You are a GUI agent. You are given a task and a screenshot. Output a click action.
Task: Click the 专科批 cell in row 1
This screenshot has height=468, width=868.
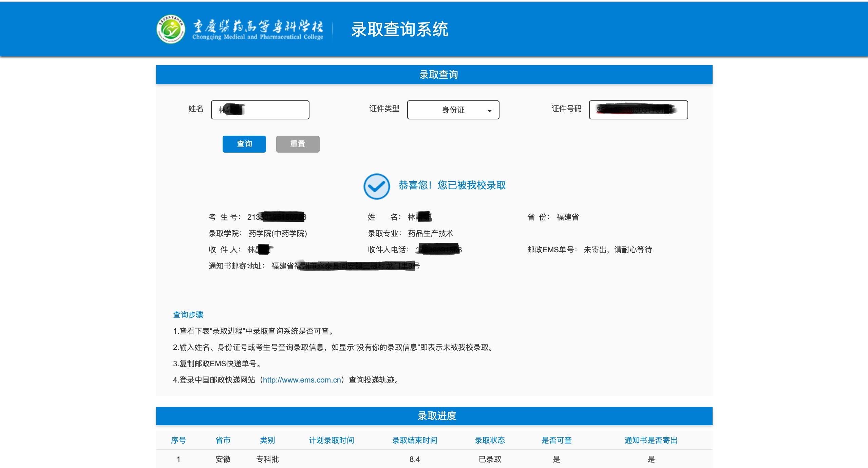(x=267, y=459)
